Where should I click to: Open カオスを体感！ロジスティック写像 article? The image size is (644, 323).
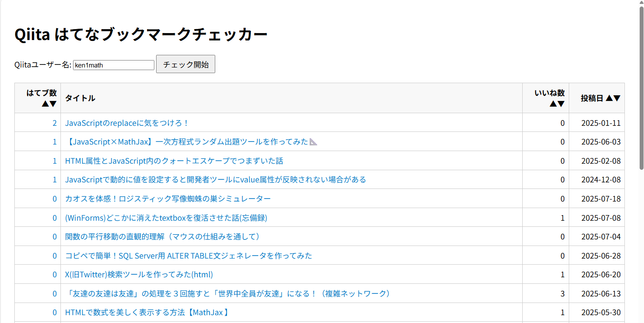pos(168,199)
